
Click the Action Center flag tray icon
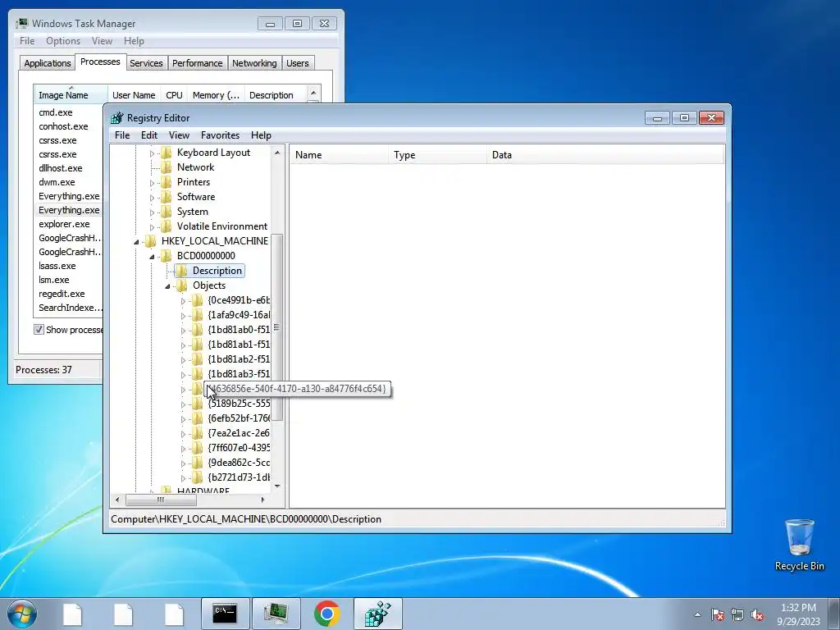click(718, 614)
